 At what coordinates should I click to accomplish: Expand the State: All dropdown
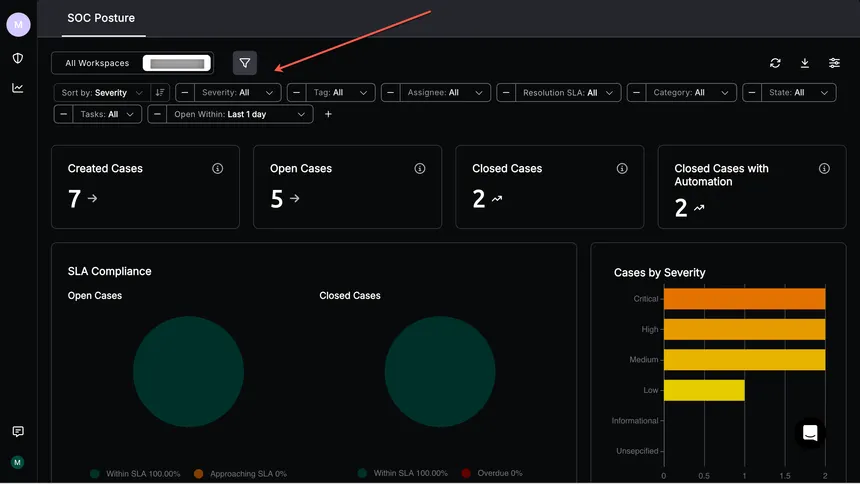click(799, 93)
